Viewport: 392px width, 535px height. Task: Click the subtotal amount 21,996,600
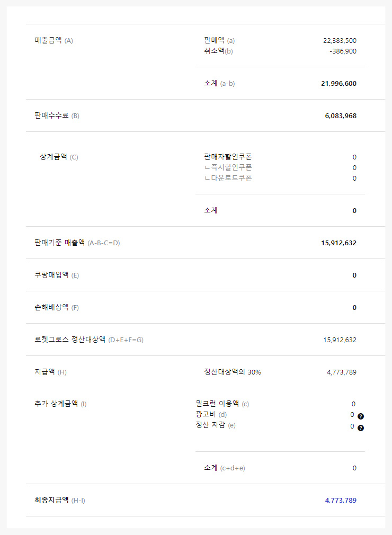click(338, 84)
